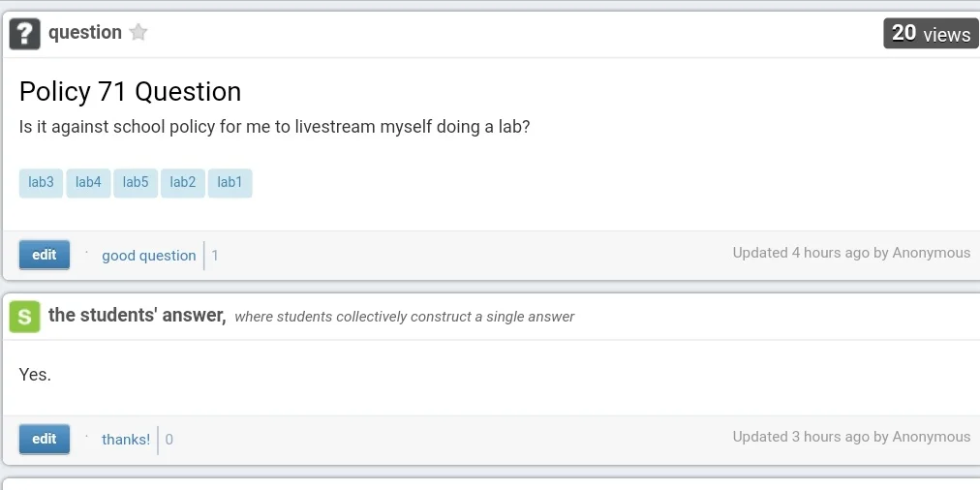Screen dimensions: 980x490
Task: Click the question header label
Action: 85,33
